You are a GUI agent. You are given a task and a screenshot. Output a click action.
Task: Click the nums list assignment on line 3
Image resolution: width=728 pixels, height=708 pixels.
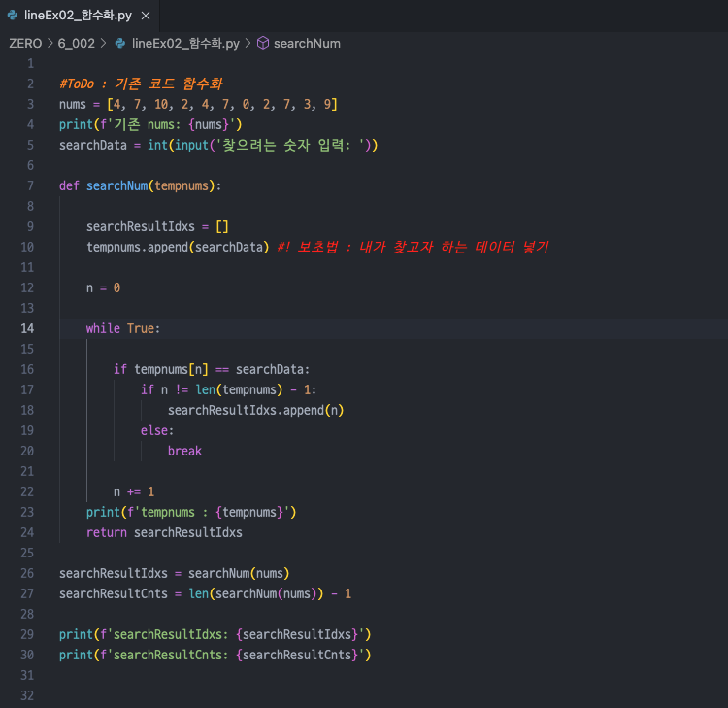(198, 104)
